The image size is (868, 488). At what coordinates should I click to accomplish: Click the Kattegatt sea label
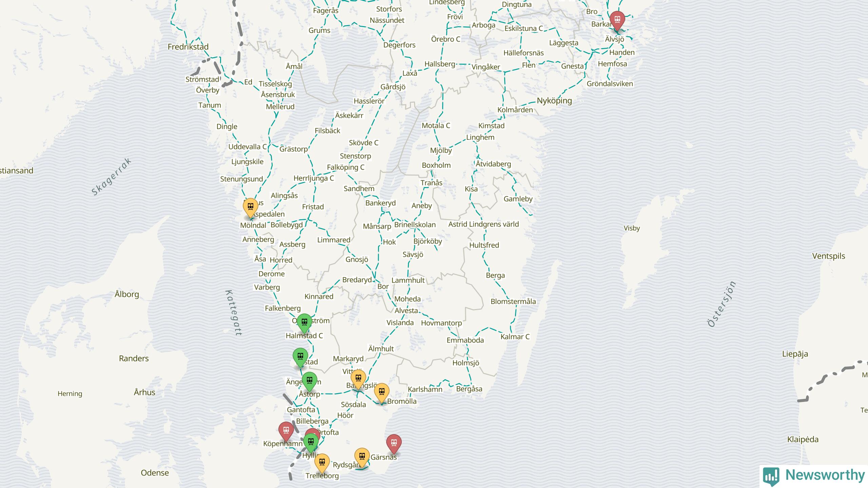(234, 313)
